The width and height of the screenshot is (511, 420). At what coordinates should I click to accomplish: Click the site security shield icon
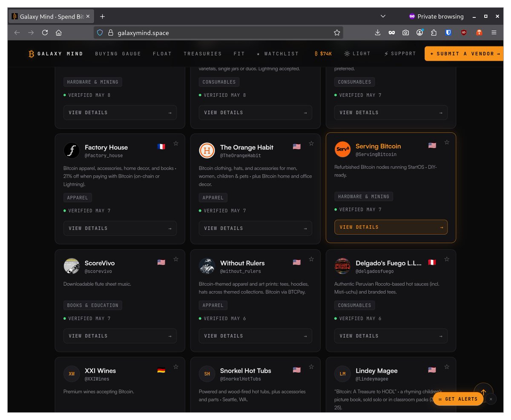100,32
